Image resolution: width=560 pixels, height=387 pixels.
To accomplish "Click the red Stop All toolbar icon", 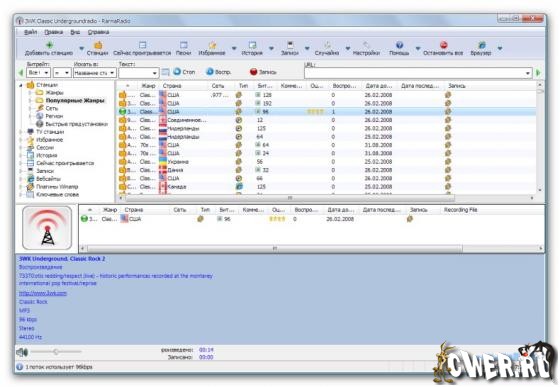I will pyautogui.click(x=443, y=45).
